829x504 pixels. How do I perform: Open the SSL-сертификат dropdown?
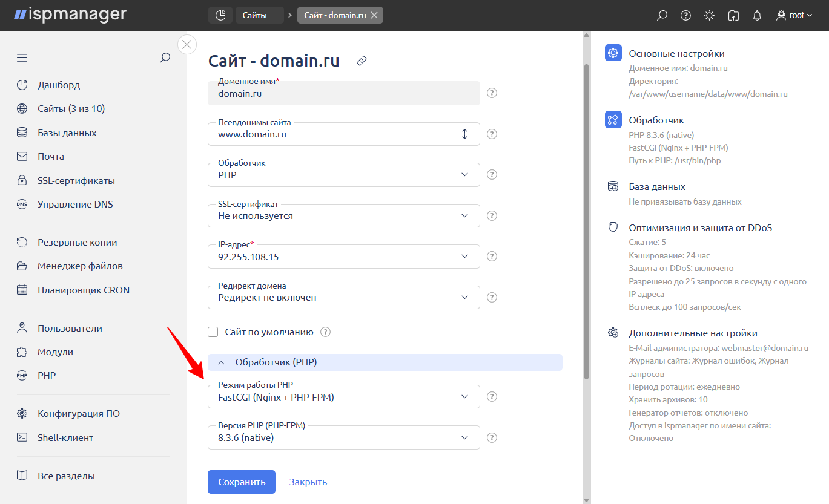(344, 216)
